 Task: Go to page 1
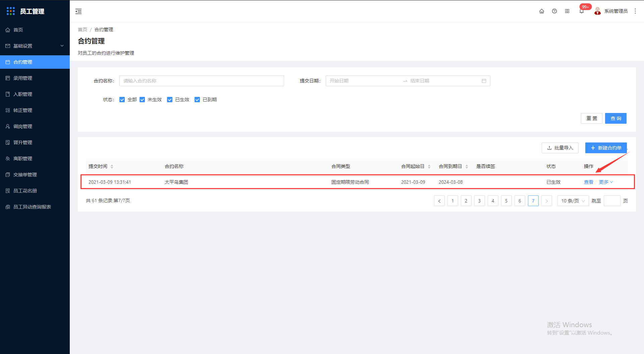click(x=453, y=201)
